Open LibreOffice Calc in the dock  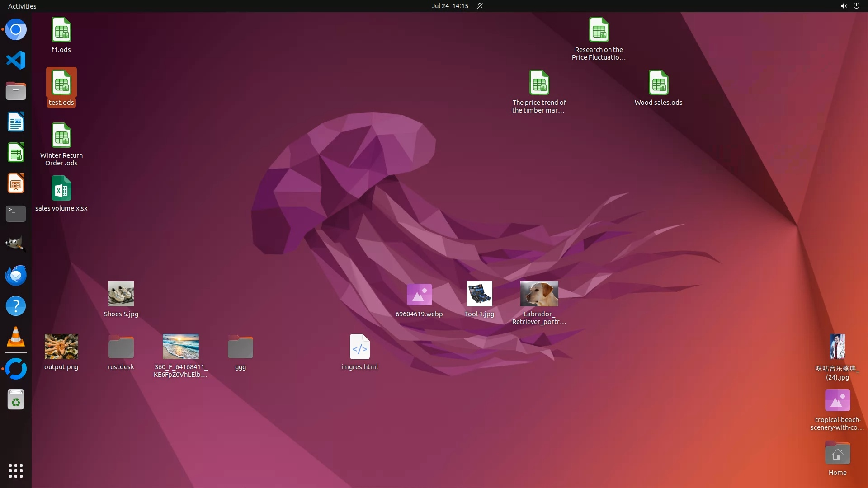click(16, 153)
